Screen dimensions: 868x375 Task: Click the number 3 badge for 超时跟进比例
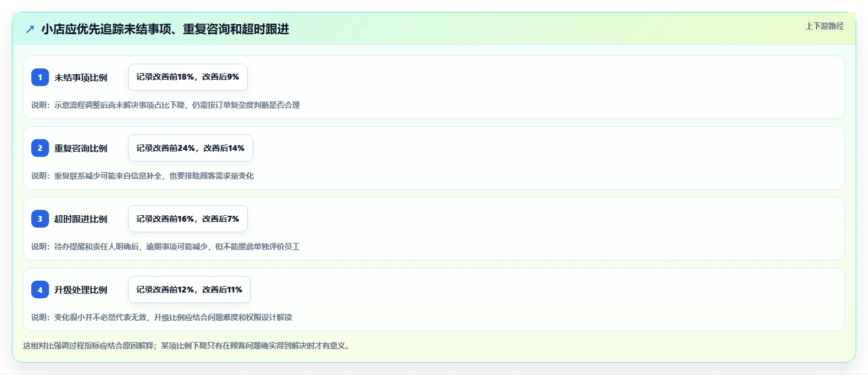40,219
